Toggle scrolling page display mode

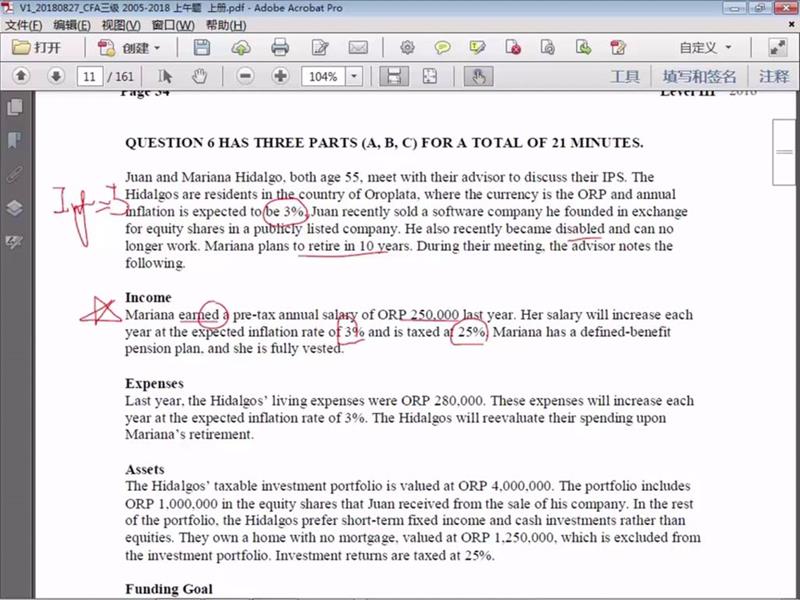[394, 76]
